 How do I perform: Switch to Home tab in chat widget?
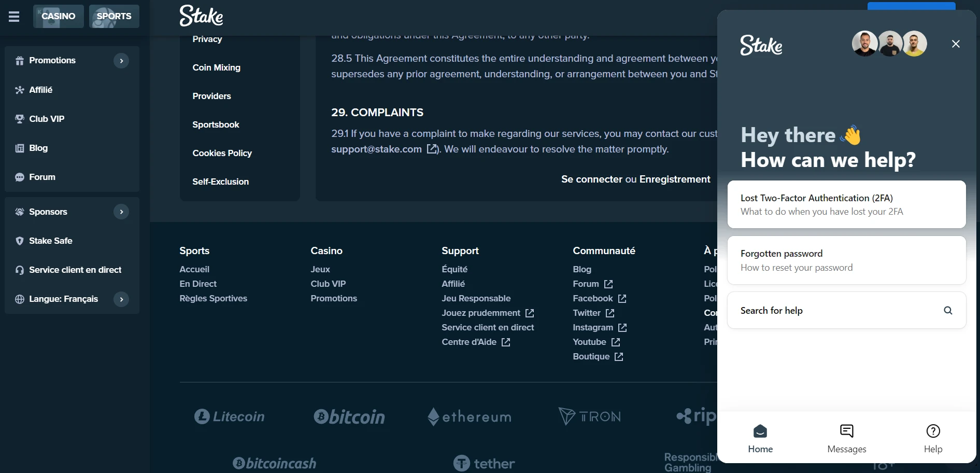(x=760, y=438)
